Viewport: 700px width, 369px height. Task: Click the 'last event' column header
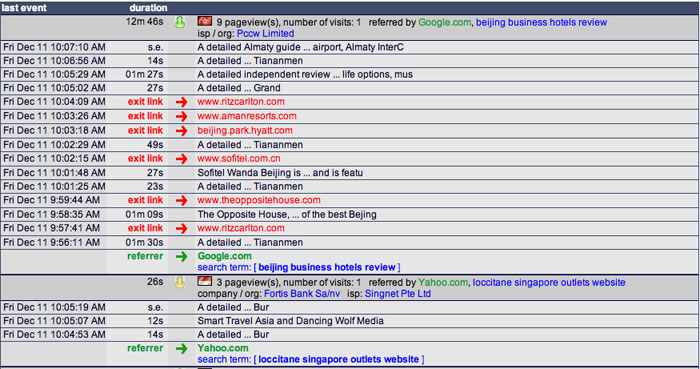(x=24, y=8)
